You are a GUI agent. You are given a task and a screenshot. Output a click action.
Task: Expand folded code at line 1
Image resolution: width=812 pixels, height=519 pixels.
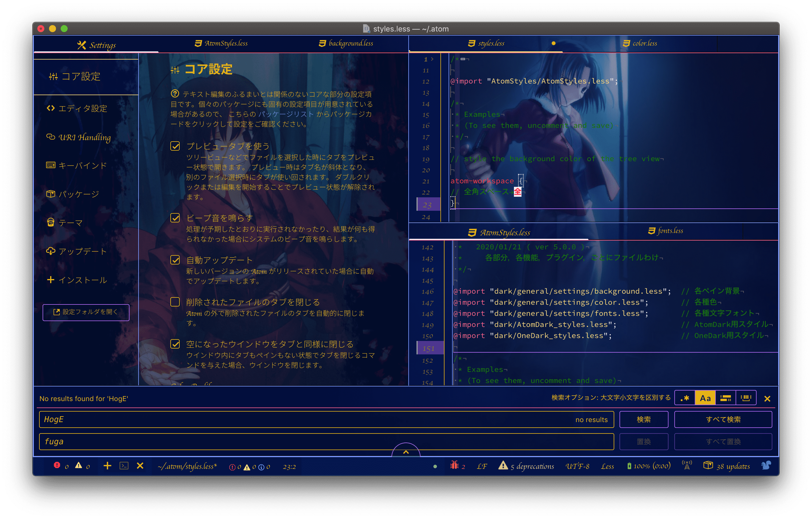(x=432, y=59)
